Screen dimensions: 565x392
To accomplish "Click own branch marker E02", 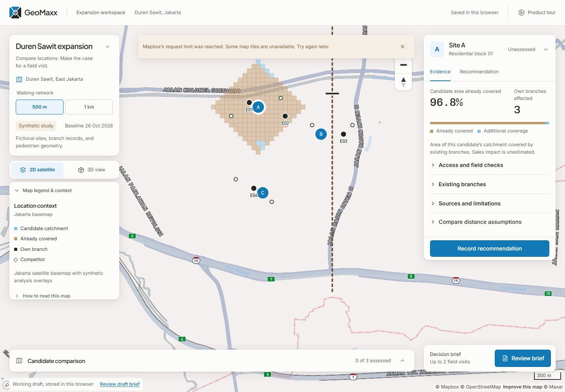I will [285, 116].
